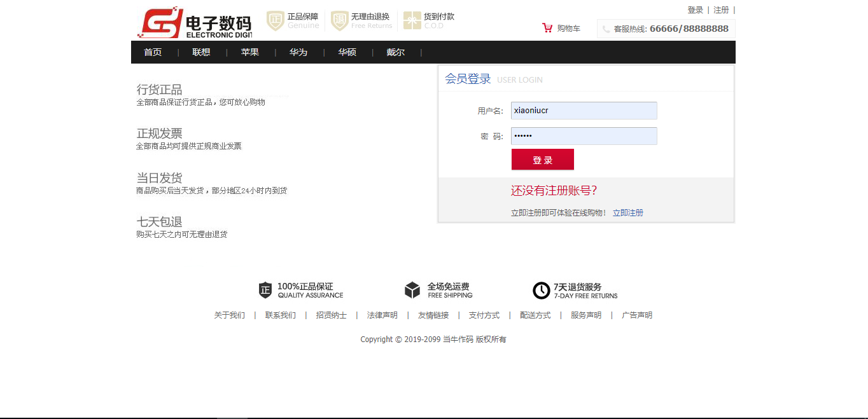This screenshot has width=868, height=419.
Task: Focus the 用户名 input field
Action: click(584, 111)
